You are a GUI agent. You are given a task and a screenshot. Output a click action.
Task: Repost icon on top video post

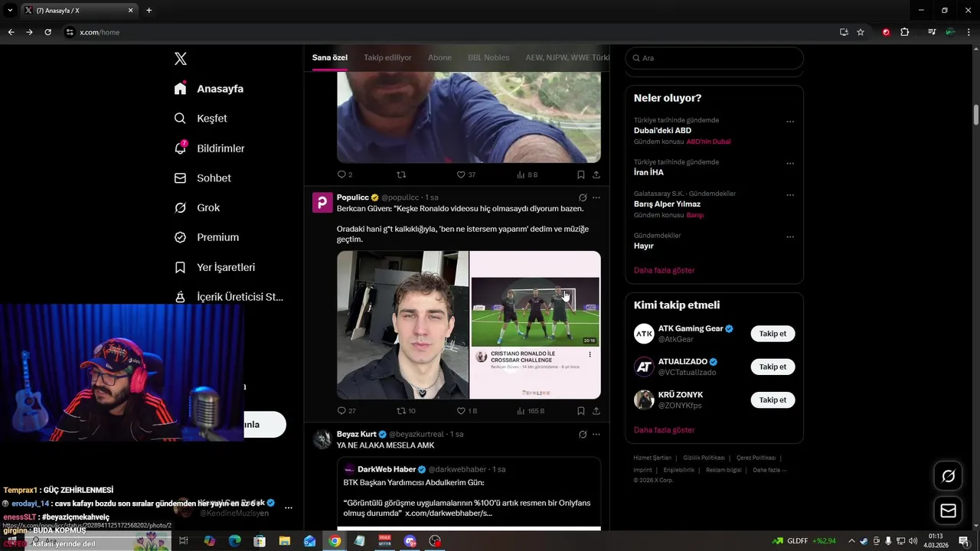point(400,174)
